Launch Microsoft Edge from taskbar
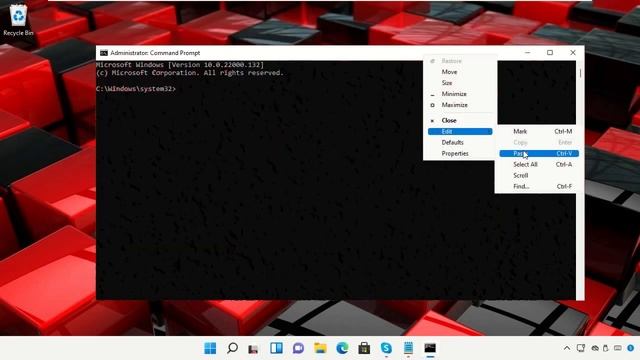This screenshot has height=360, width=640. click(x=342, y=348)
